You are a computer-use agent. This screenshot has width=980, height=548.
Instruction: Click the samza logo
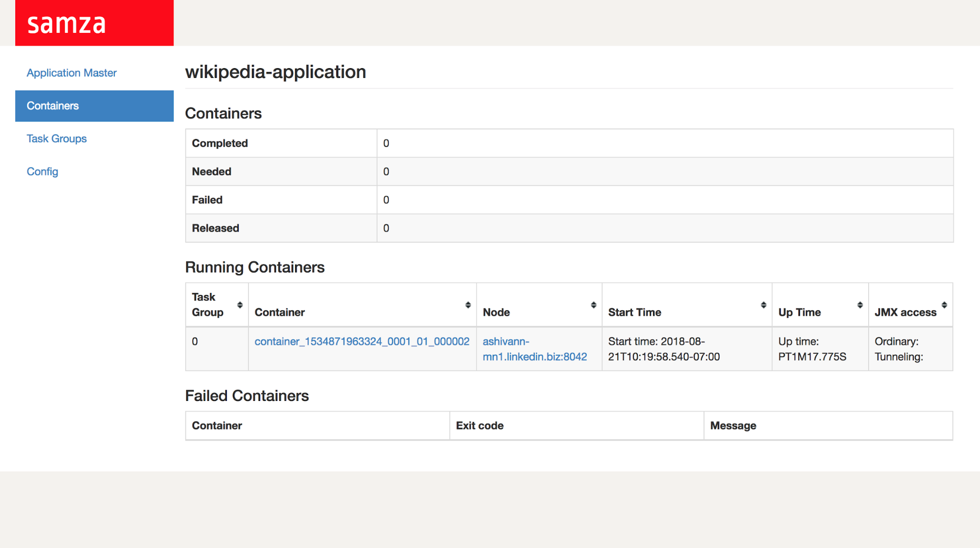point(67,24)
